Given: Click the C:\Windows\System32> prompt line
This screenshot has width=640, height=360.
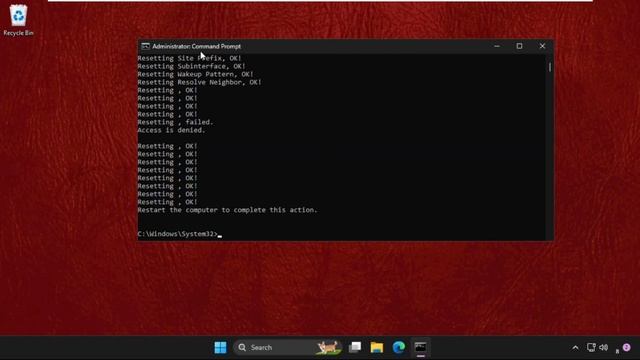Looking at the screenshot, I should pyautogui.click(x=180, y=234).
